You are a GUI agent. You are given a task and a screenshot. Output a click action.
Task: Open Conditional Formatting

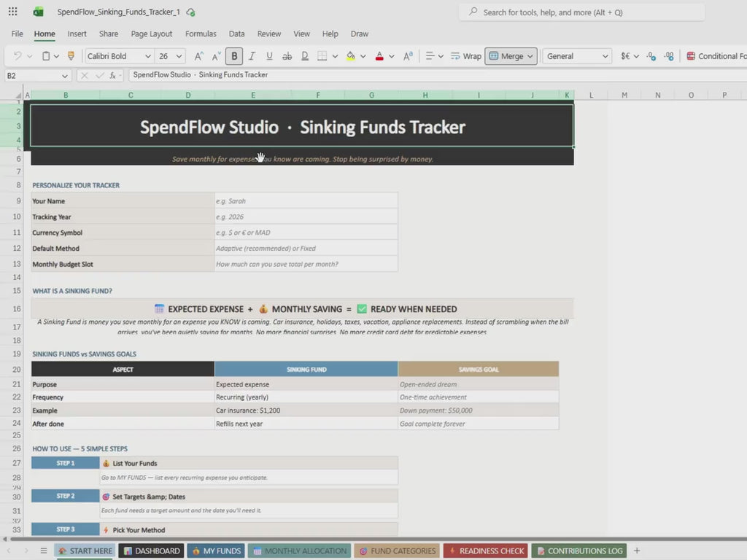(x=716, y=56)
